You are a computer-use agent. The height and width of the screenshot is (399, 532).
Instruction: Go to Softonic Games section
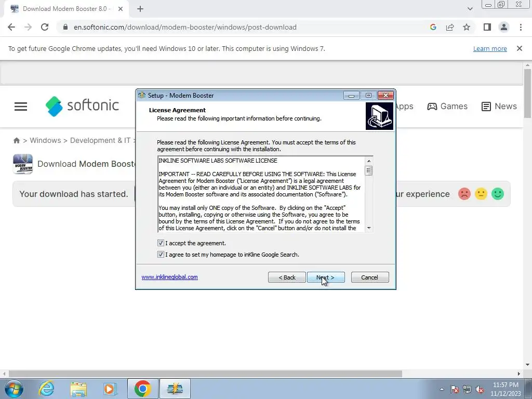pos(447,106)
